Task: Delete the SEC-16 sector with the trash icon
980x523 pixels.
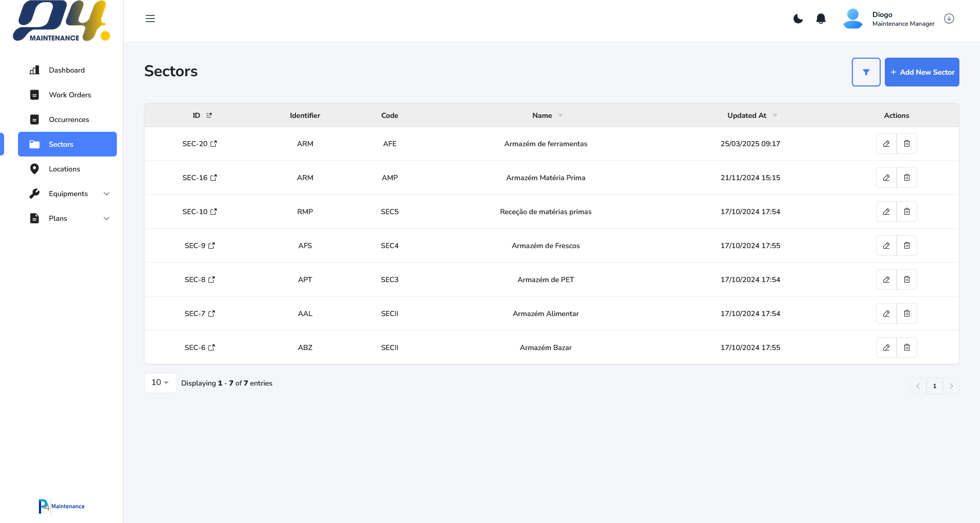Action: click(907, 178)
